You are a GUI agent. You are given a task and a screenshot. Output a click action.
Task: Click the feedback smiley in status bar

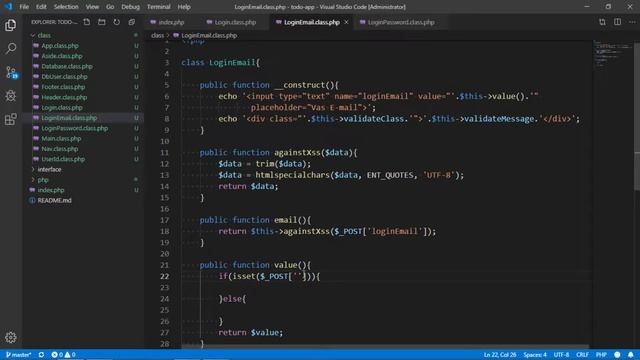coord(617,355)
